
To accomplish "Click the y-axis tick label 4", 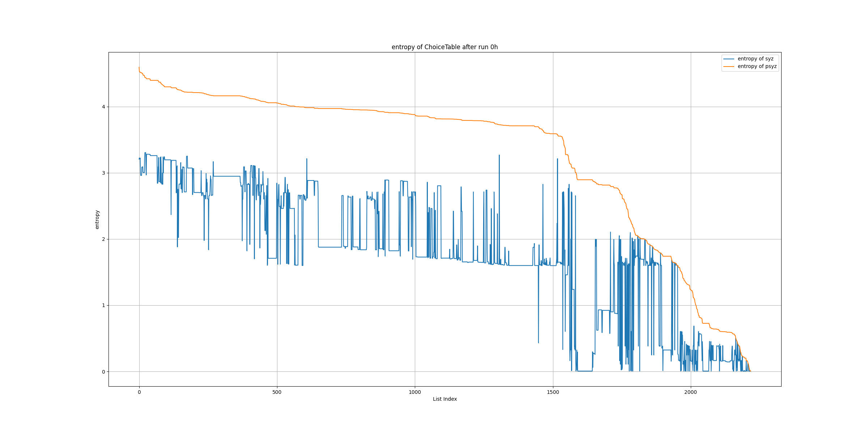I will (x=103, y=107).
